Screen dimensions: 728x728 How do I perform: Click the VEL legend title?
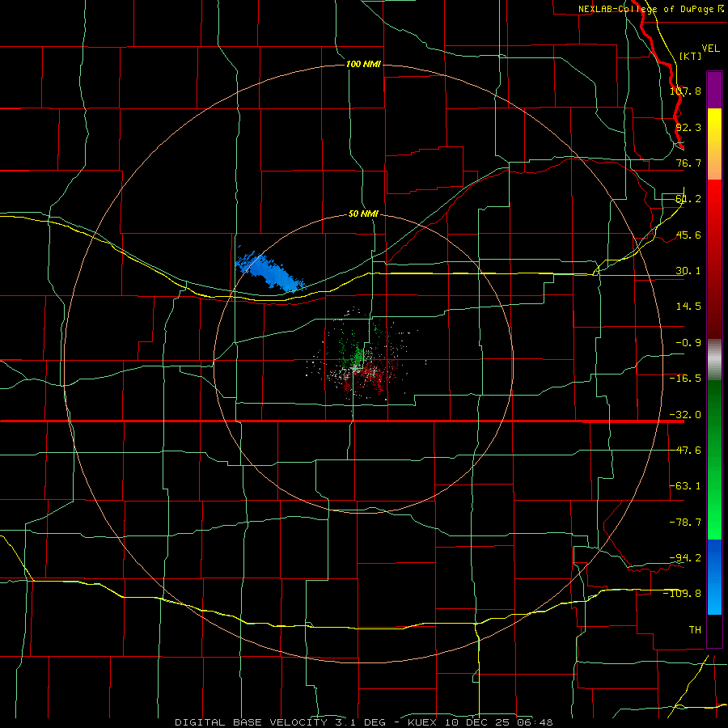tap(711, 48)
